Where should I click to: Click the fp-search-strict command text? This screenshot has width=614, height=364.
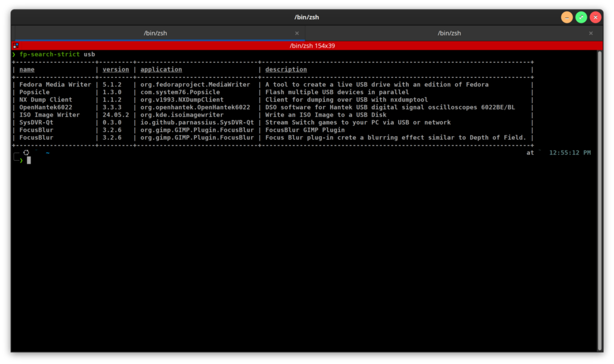49,55
